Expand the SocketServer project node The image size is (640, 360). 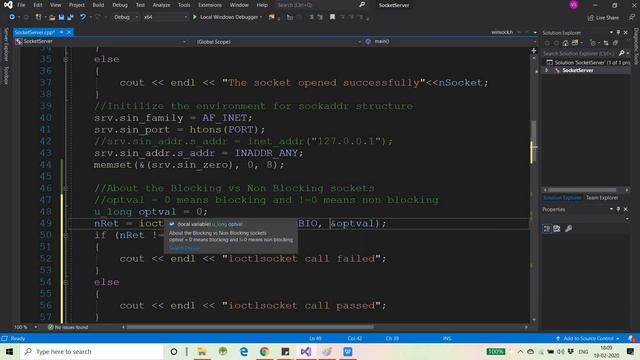point(547,70)
